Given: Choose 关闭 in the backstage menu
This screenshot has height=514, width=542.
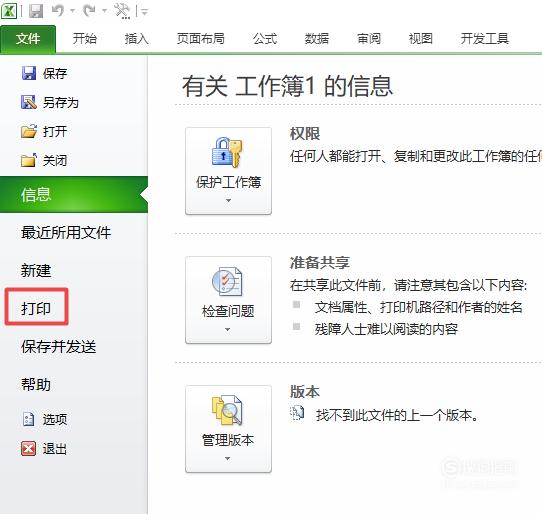Looking at the screenshot, I should (x=55, y=161).
